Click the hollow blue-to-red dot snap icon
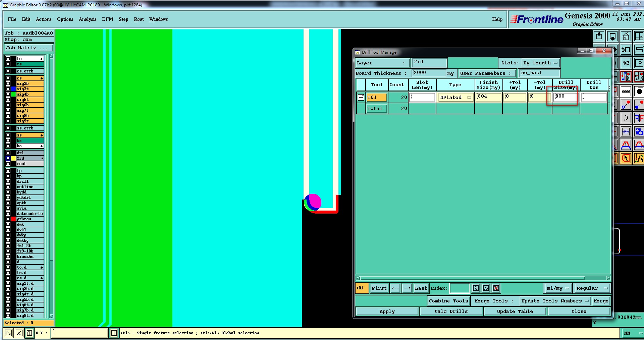Viewport: 644px width, 340px height. coord(626,105)
